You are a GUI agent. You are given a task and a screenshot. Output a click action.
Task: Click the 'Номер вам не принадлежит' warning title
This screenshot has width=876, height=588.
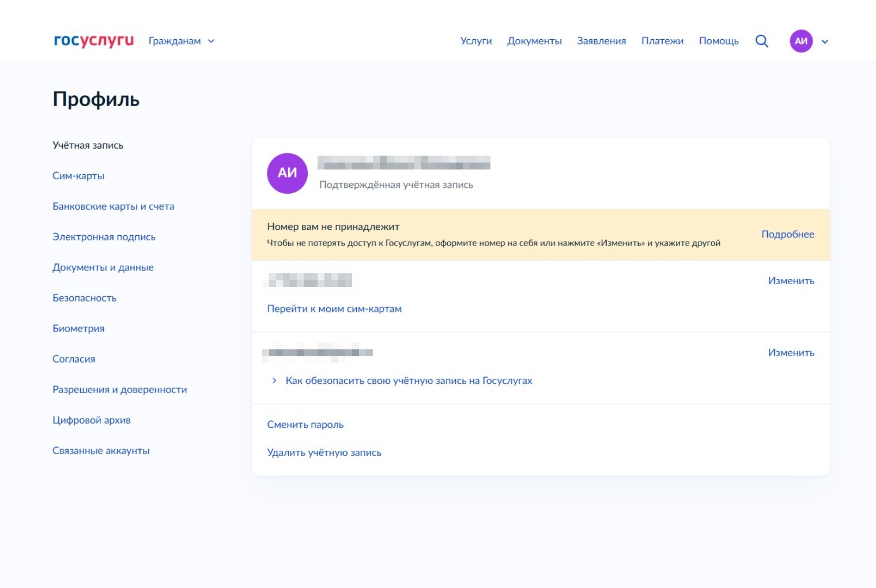pos(333,227)
